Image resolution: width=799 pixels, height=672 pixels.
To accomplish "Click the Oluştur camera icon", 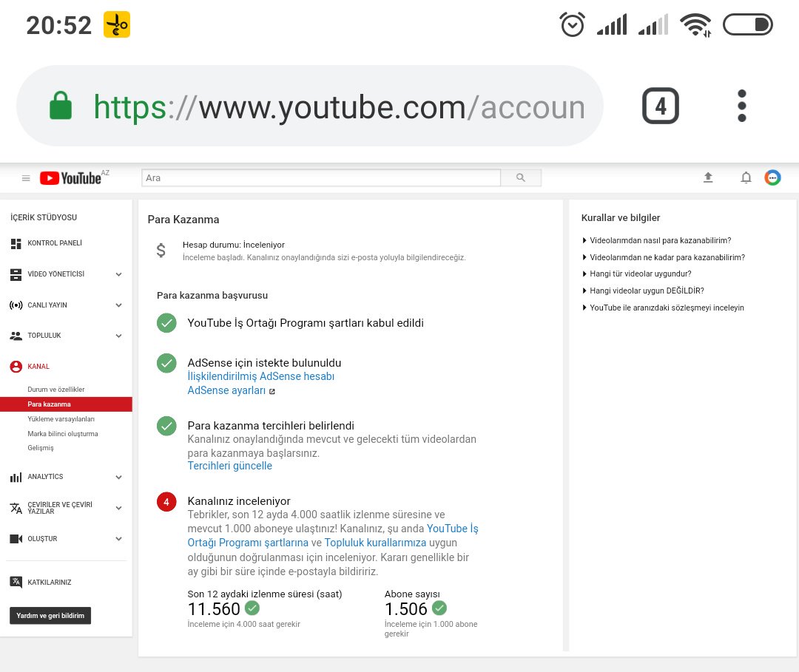I will (16, 539).
